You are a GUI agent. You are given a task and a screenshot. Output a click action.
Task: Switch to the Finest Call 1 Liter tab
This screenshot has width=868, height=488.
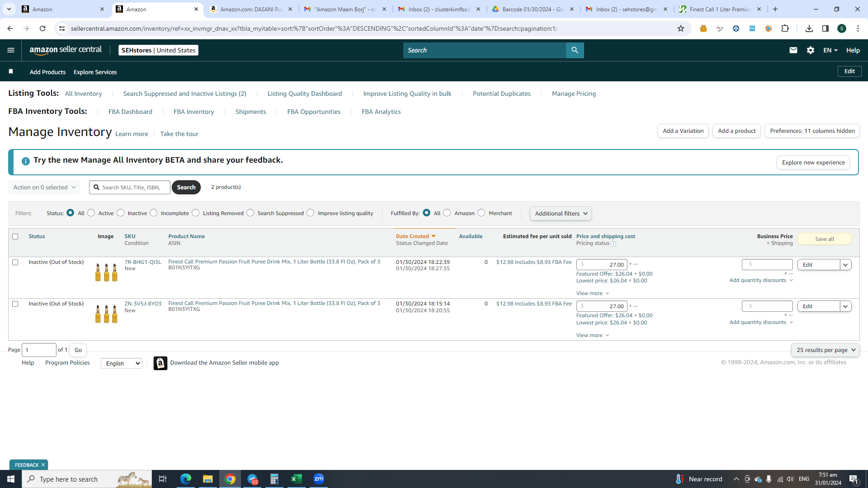click(x=720, y=9)
